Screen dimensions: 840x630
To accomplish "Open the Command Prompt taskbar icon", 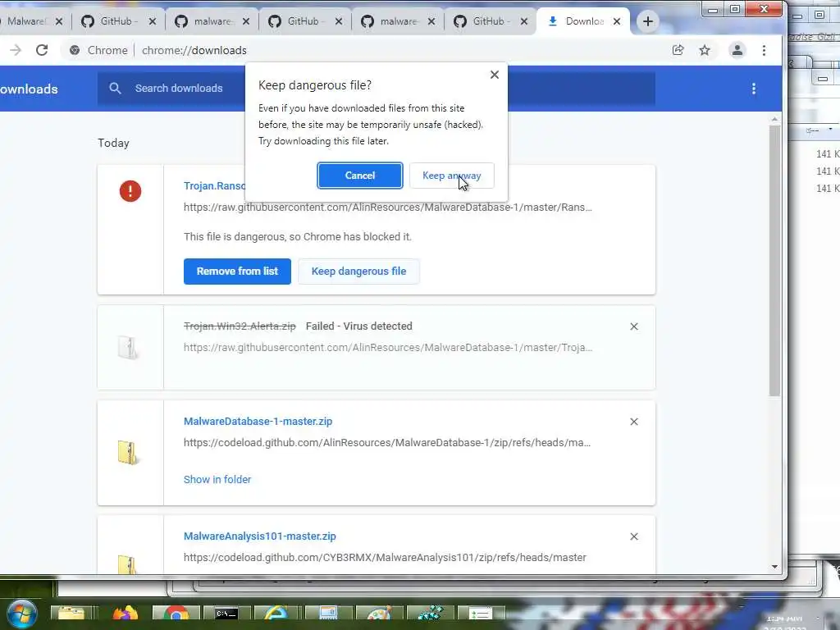I will pyautogui.click(x=226, y=614).
